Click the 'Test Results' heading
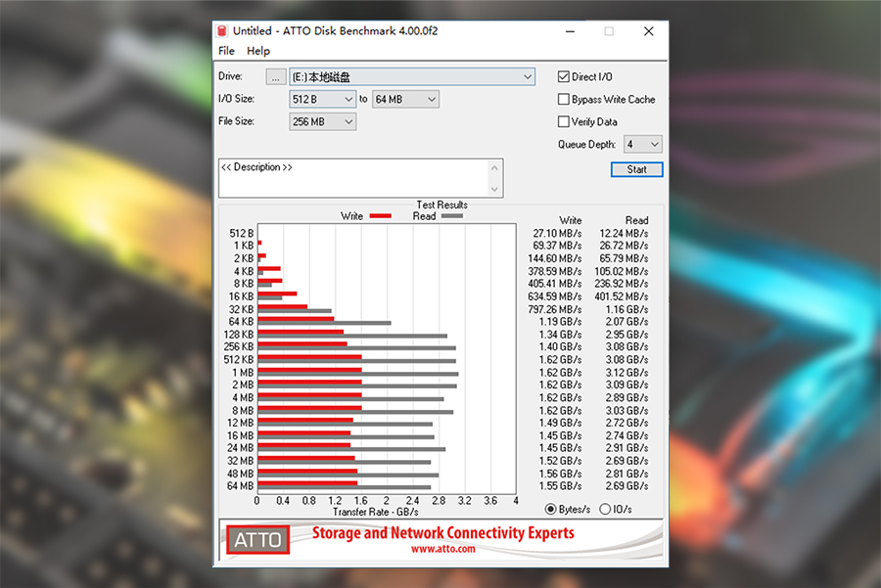Screen dimensions: 881x588 pos(441,205)
